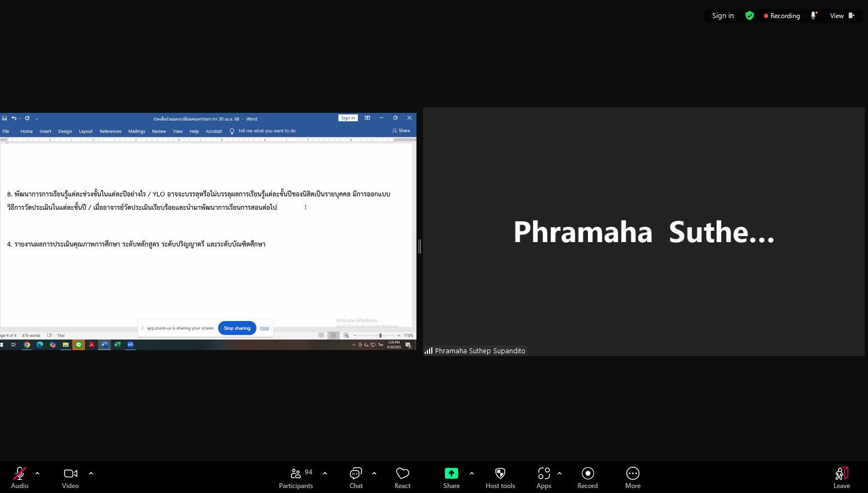868x493 pixels.
Task: Open the Participants panel
Action: (296, 477)
